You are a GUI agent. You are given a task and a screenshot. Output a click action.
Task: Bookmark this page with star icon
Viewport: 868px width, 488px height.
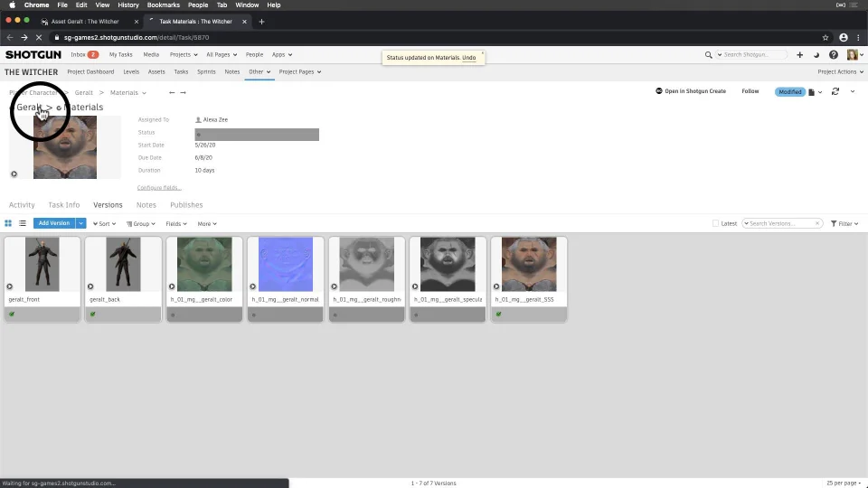[x=826, y=38]
